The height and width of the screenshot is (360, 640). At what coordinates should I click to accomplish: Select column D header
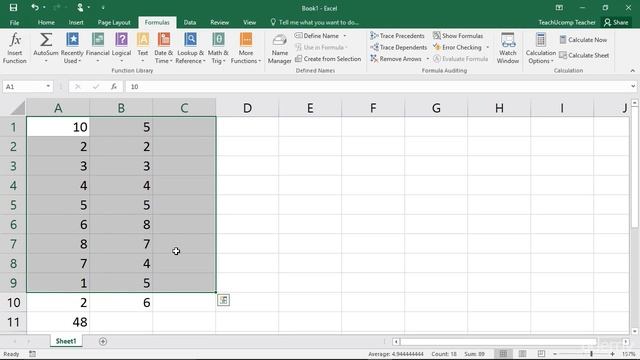247,108
